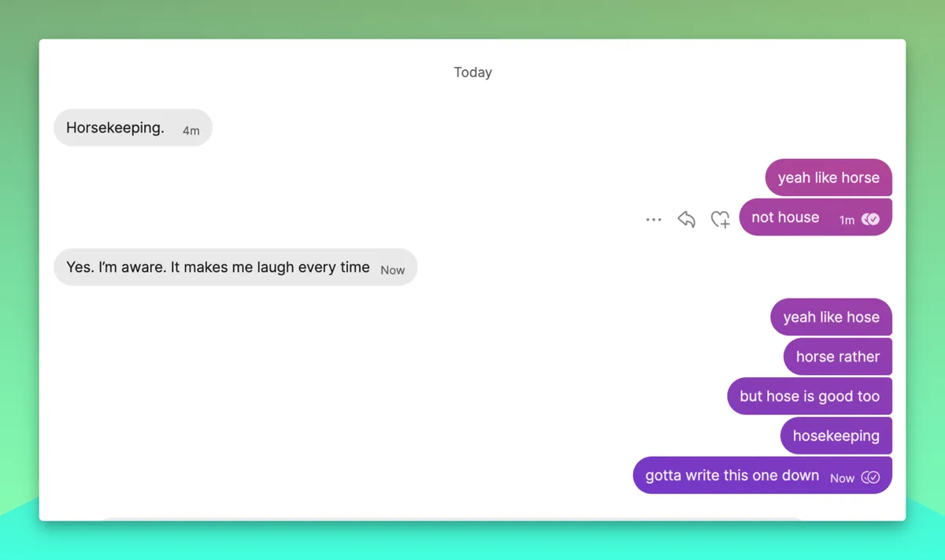
Task: Click the "Today" date separator
Action: tap(472, 72)
